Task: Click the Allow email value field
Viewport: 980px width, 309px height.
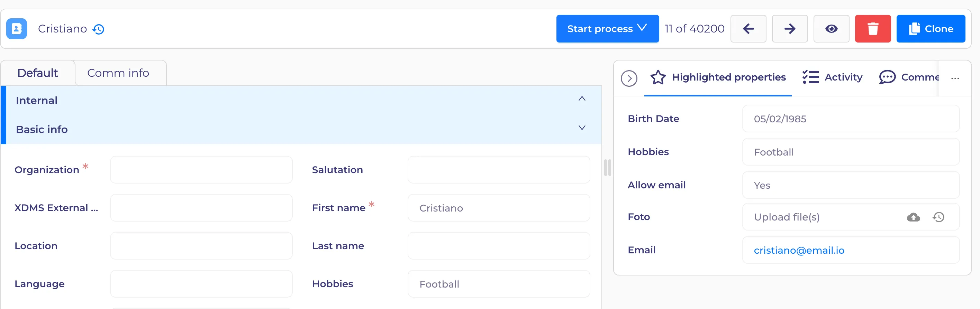Action: click(851, 185)
